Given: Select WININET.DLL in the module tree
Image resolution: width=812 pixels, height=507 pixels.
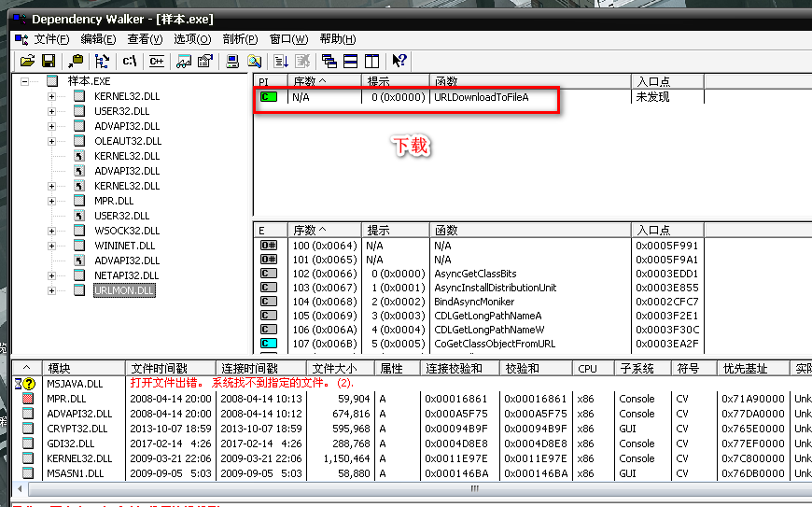Looking at the screenshot, I should point(125,246).
